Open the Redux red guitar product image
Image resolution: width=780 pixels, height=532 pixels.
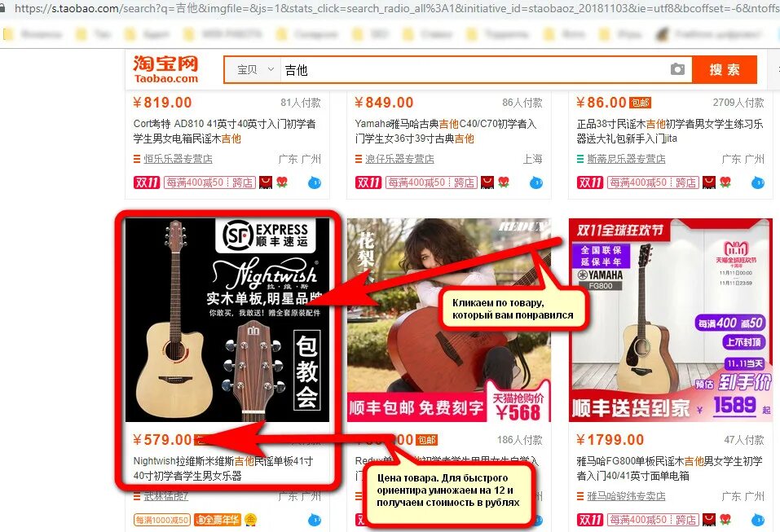point(449,319)
